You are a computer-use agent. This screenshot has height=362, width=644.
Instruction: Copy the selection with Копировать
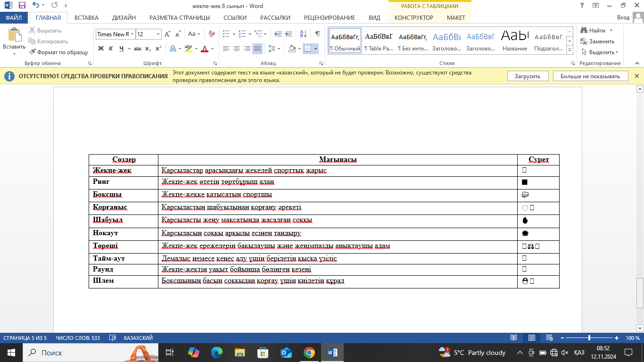point(48,41)
